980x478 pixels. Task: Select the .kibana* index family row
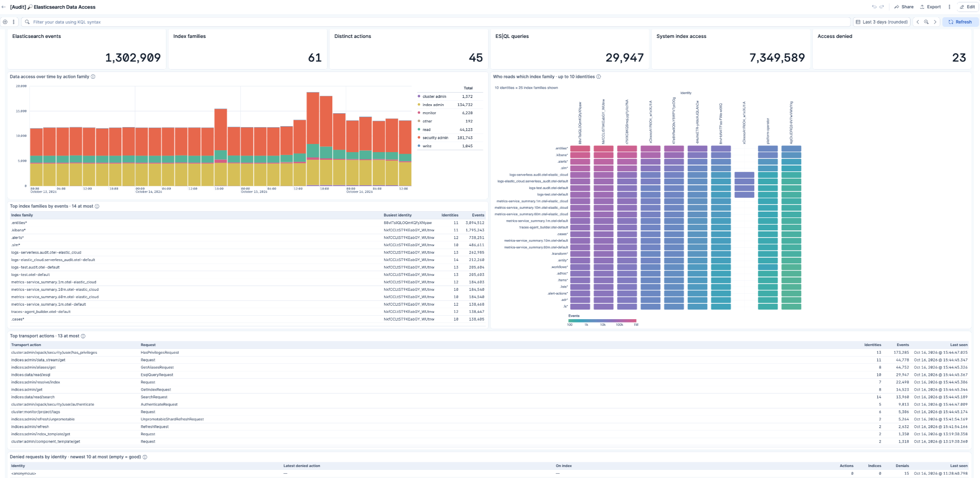pyautogui.click(x=248, y=230)
